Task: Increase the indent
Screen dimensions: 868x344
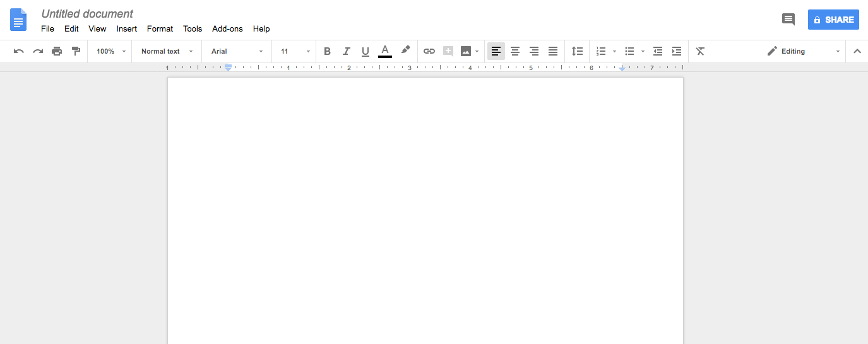Action: 677,51
